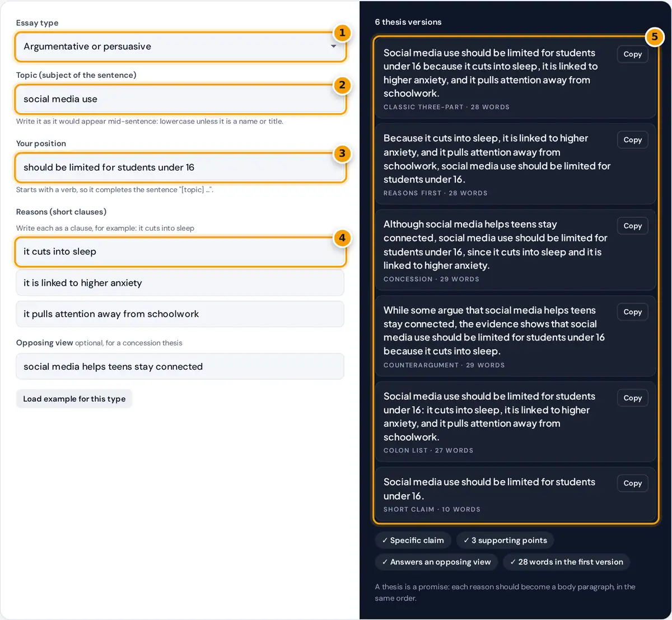Image resolution: width=672 pixels, height=620 pixels.
Task: Edit the reason 'it cuts into sleep'
Action: (180, 251)
